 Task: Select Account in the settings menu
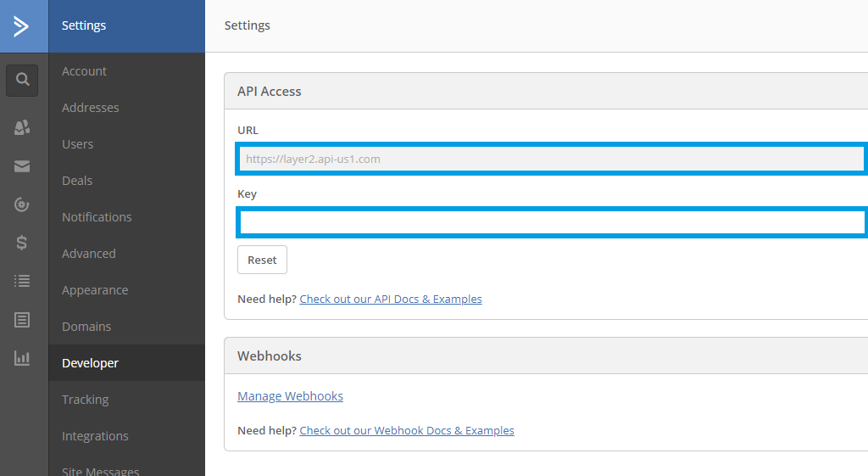(84, 71)
